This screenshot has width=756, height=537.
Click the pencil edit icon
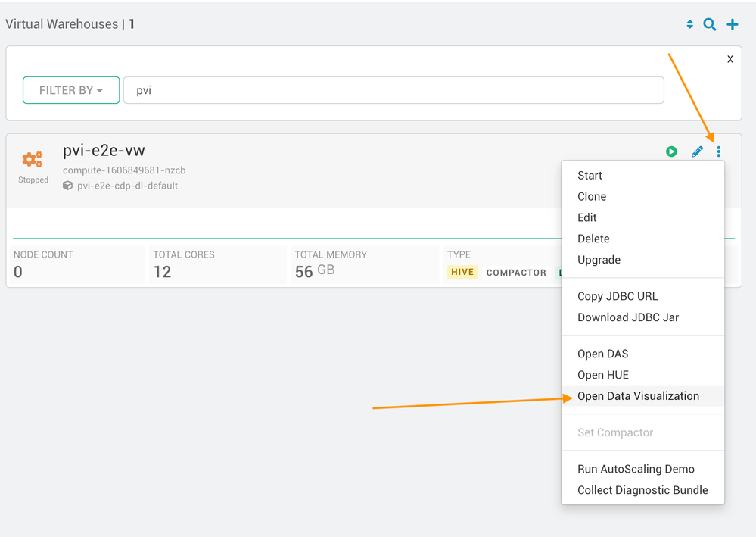[x=697, y=151]
